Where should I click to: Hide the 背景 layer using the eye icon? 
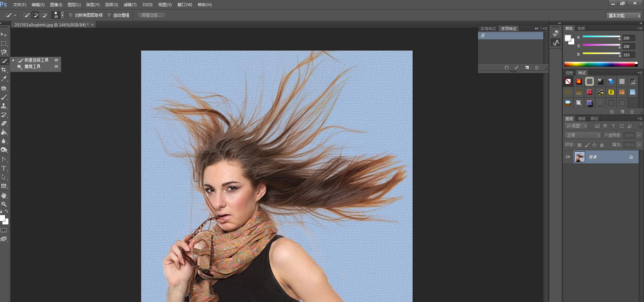click(x=568, y=157)
